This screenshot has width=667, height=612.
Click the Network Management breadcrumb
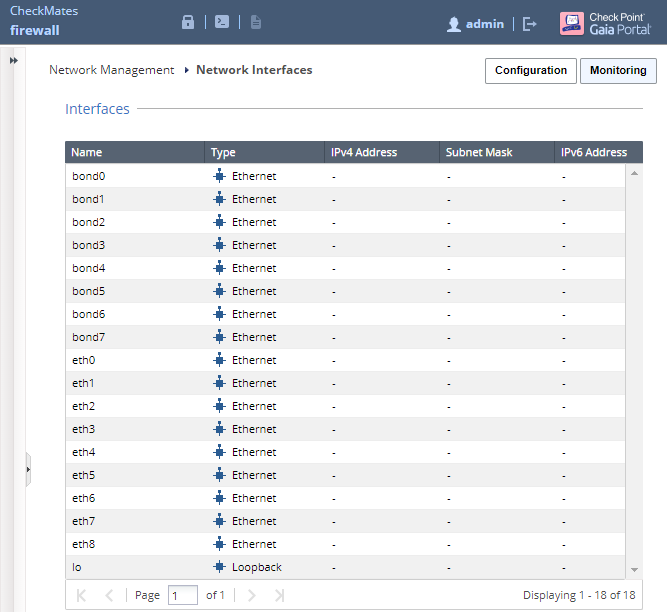tap(111, 70)
